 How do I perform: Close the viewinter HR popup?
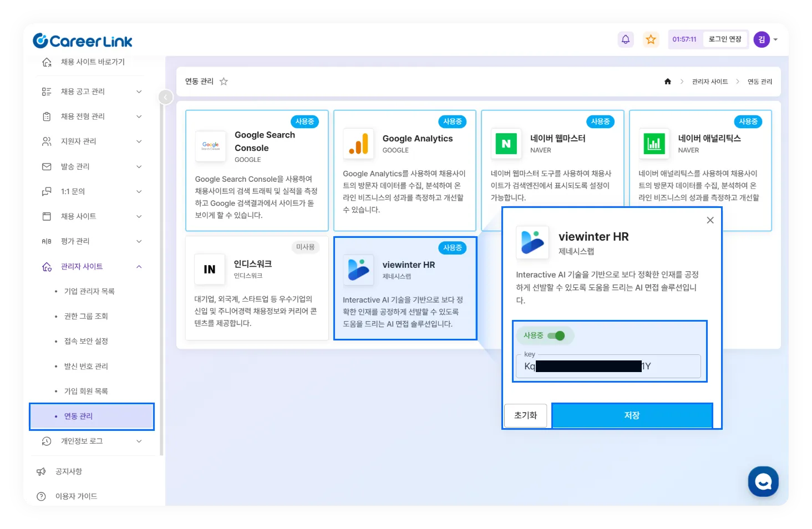pyautogui.click(x=710, y=220)
